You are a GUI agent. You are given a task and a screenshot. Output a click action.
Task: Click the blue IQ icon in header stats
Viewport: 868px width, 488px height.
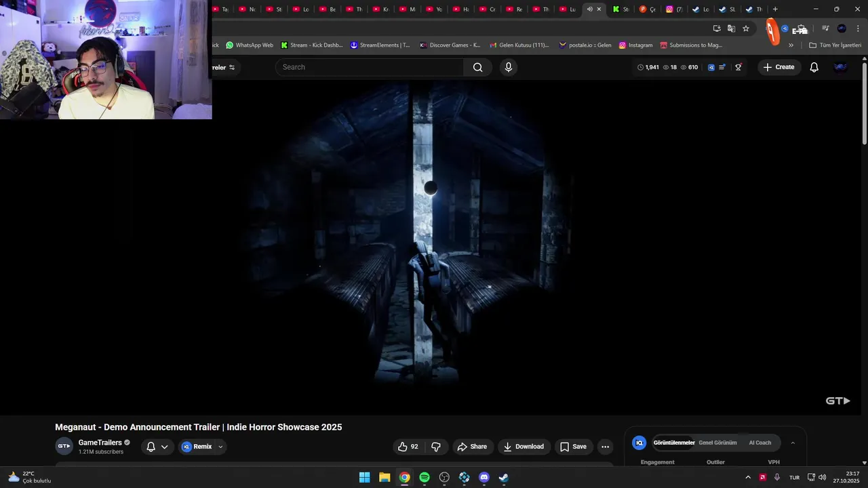711,67
